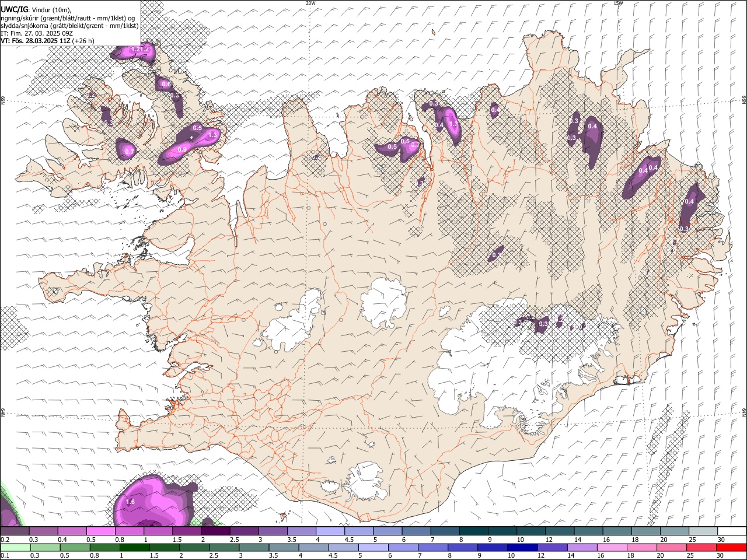This screenshot has height=560, width=747.
Task: Choose the upper legend dark teal swatch labeled 8
Action: 474,531
